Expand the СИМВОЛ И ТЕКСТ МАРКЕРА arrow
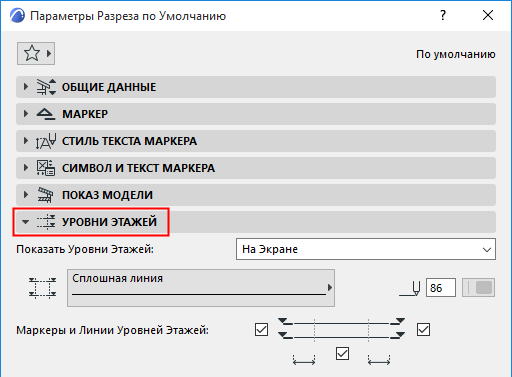 coord(26,168)
